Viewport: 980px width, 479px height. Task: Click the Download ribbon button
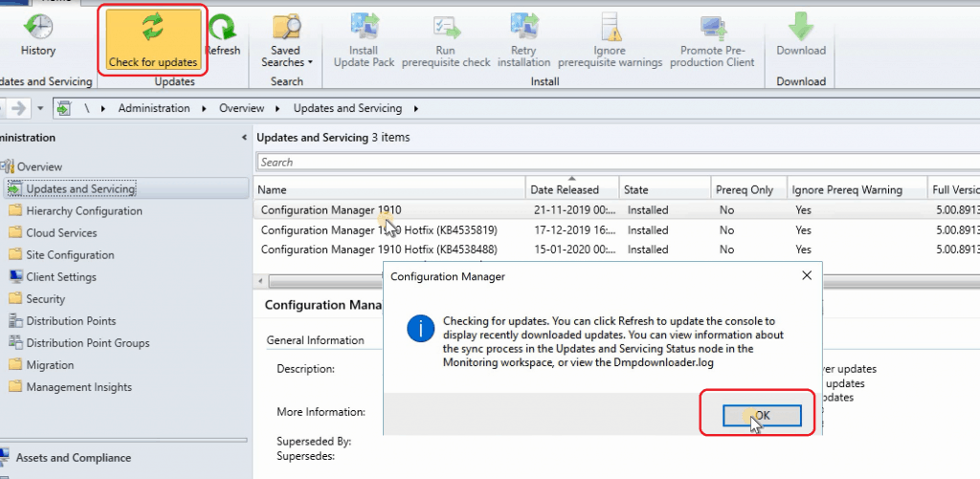(x=801, y=35)
